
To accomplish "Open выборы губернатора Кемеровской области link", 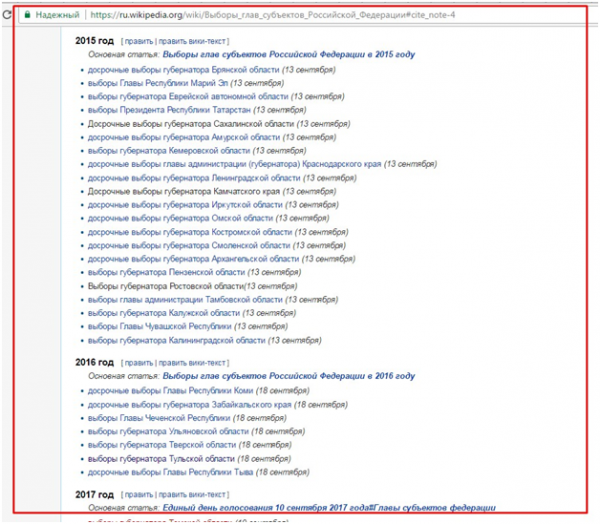I will [164, 150].
